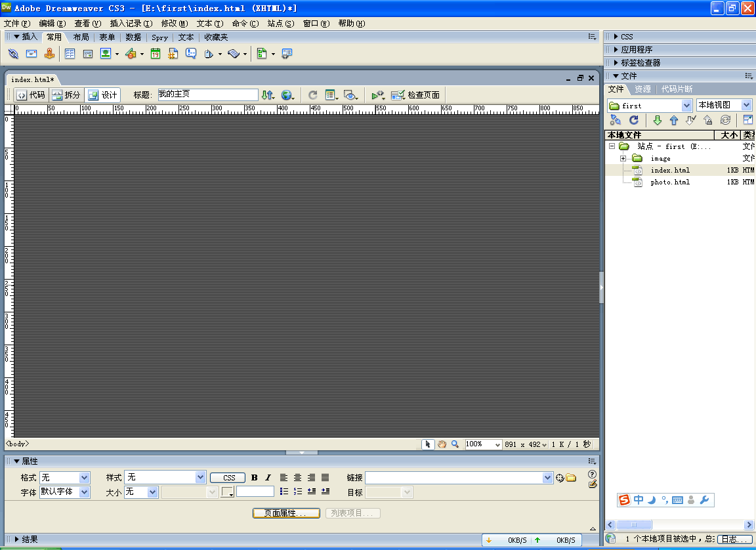Viewport: 756px width, 550px height.
Task: Switch to Code view (代码)
Action: (31, 95)
